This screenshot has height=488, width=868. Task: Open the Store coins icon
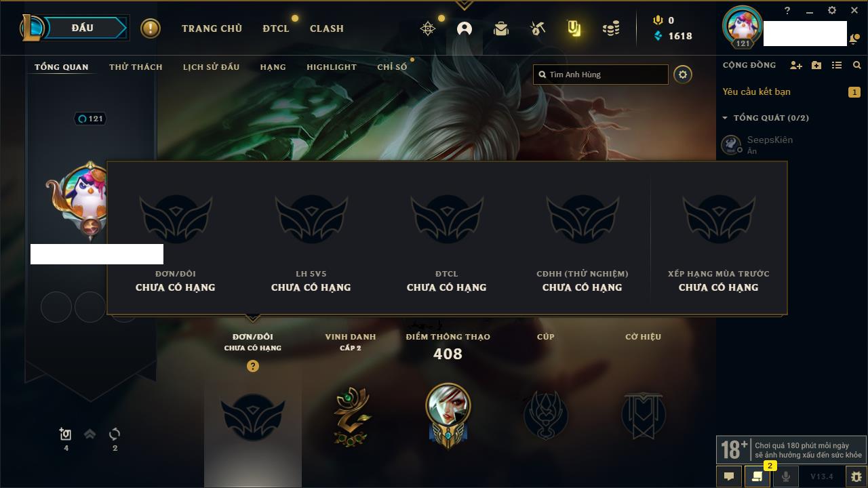coord(611,28)
